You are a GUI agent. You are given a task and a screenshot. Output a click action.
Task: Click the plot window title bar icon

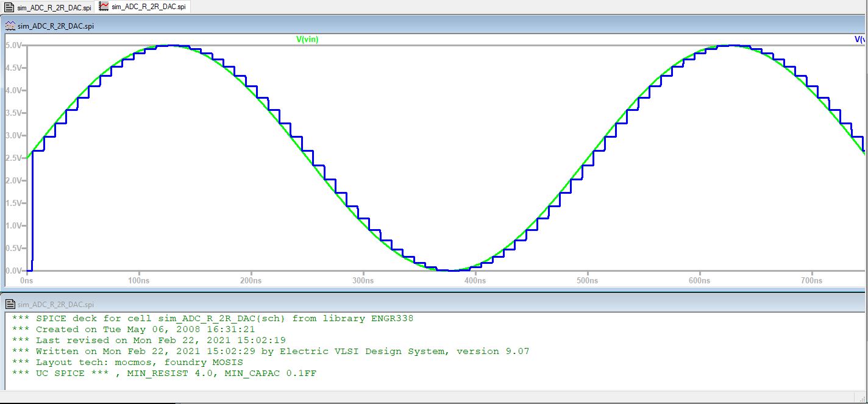point(10,26)
